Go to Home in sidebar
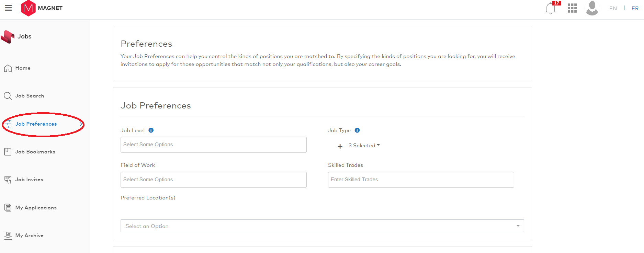The image size is (644, 253). 23,68
